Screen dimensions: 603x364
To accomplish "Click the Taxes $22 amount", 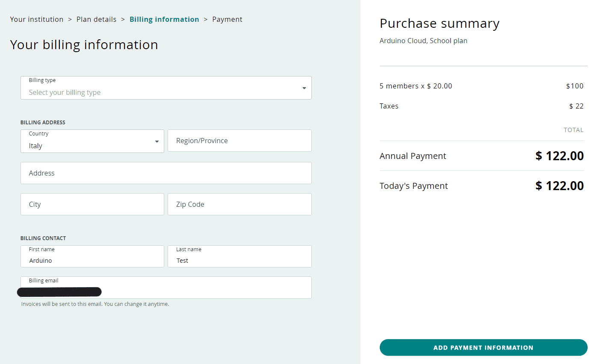I will [x=576, y=106].
